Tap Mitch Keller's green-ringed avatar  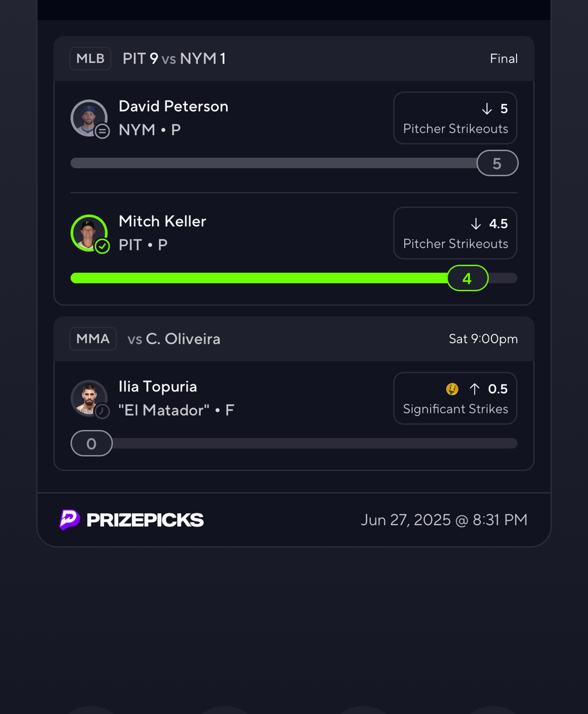click(x=89, y=233)
